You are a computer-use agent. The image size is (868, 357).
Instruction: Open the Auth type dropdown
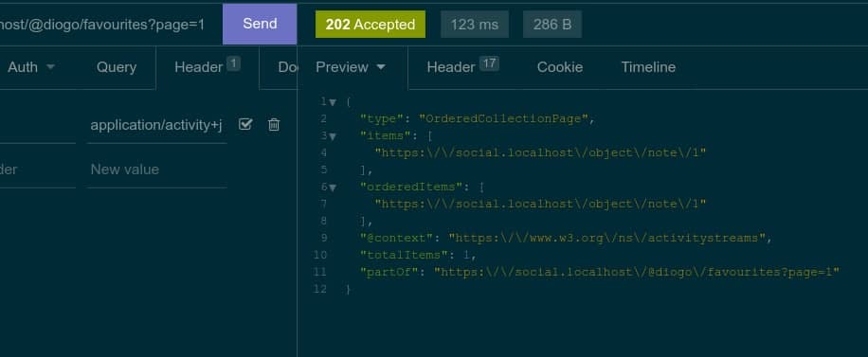click(31, 67)
